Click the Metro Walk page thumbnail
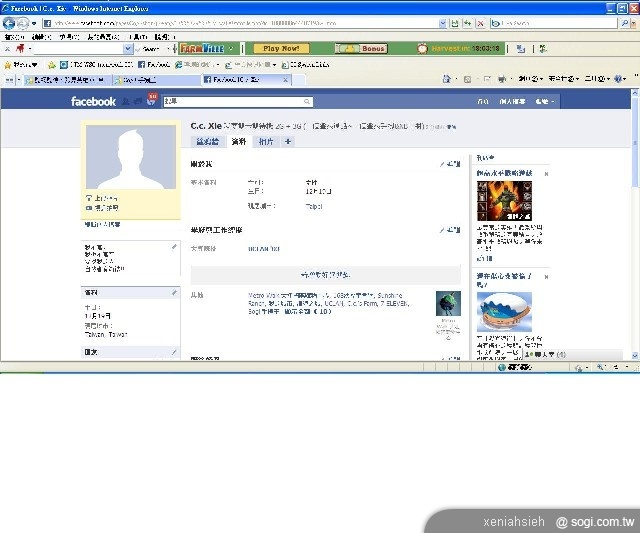The height and width of the screenshot is (533, 640). click(448, 303)
